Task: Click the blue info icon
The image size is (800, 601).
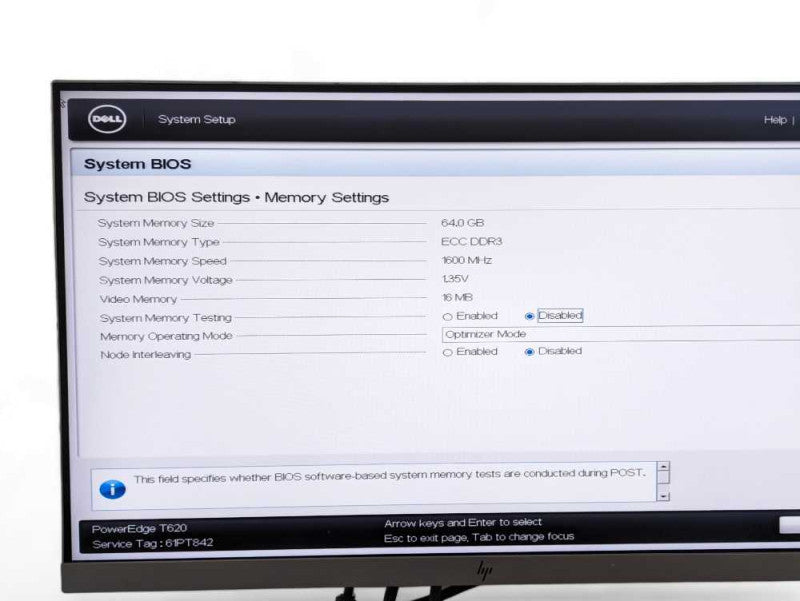Action: [x=112, y=489]
